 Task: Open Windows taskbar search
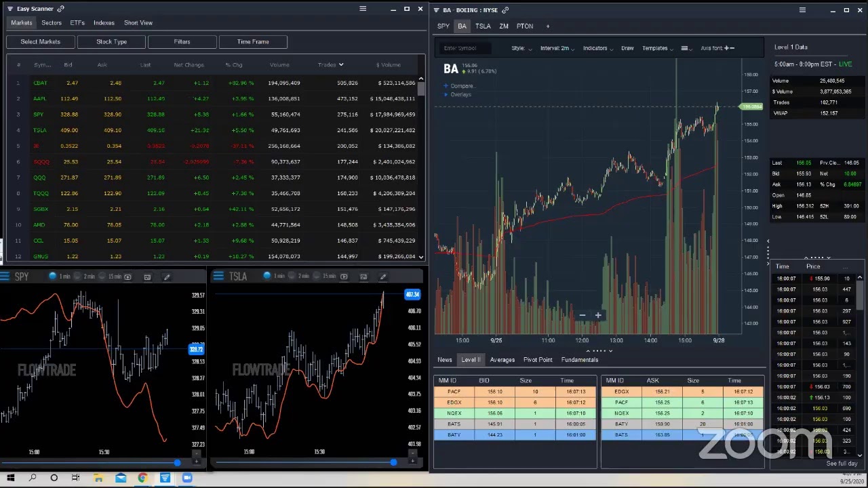tap(32, 479)
